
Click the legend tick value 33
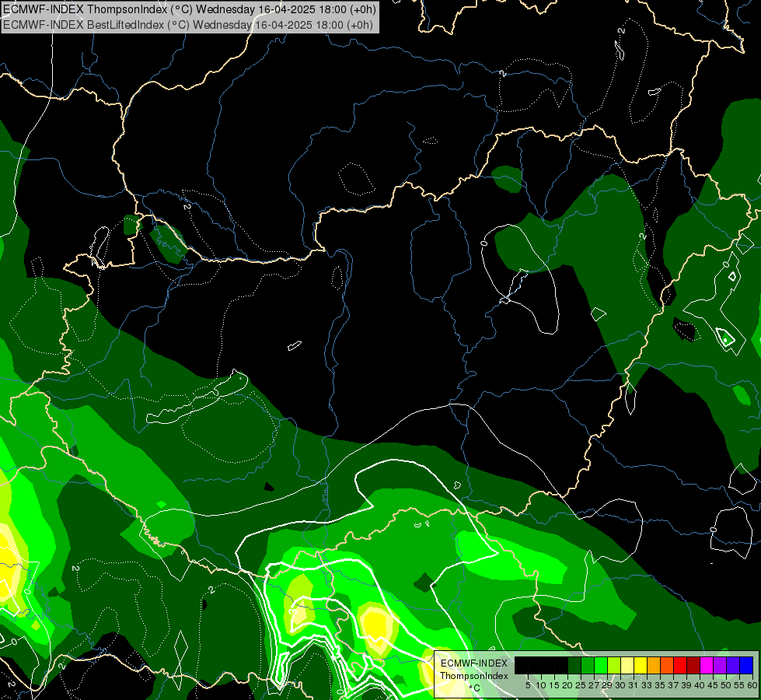tap(647, 685)
